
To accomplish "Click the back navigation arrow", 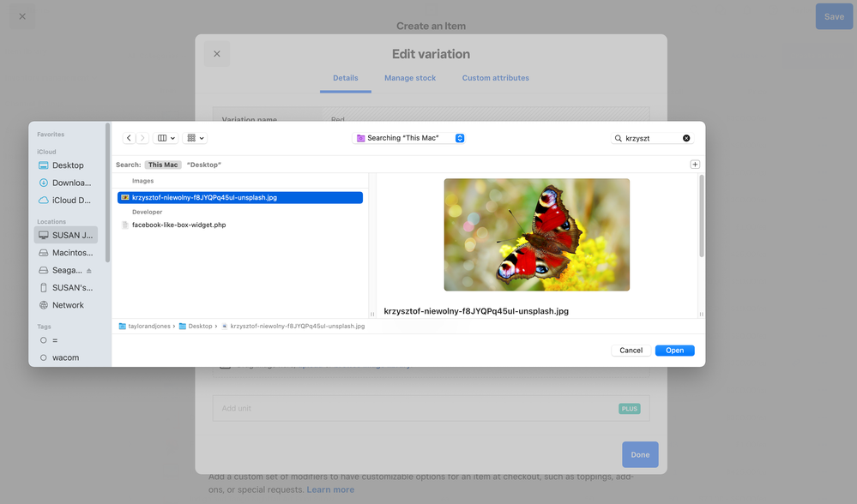I will click(129, 138).
